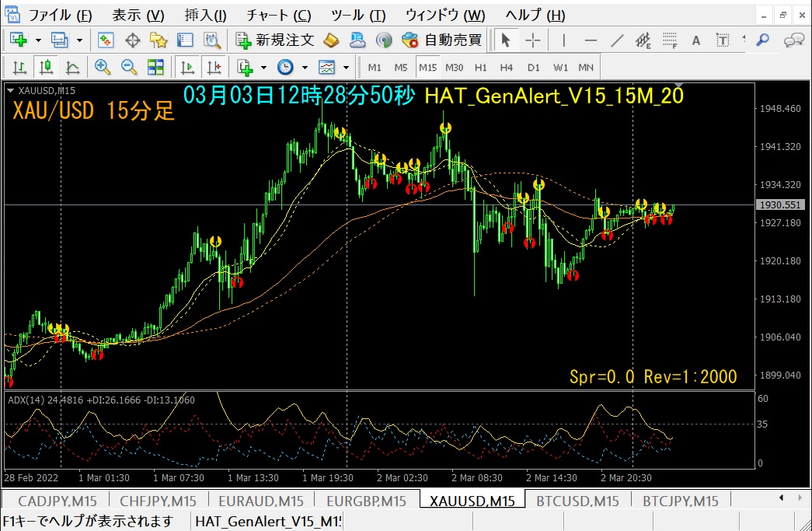Open the indicators list dropdown arrow
Image resolution: width=812 pixels, height=531 pixels.
[263, 68]
